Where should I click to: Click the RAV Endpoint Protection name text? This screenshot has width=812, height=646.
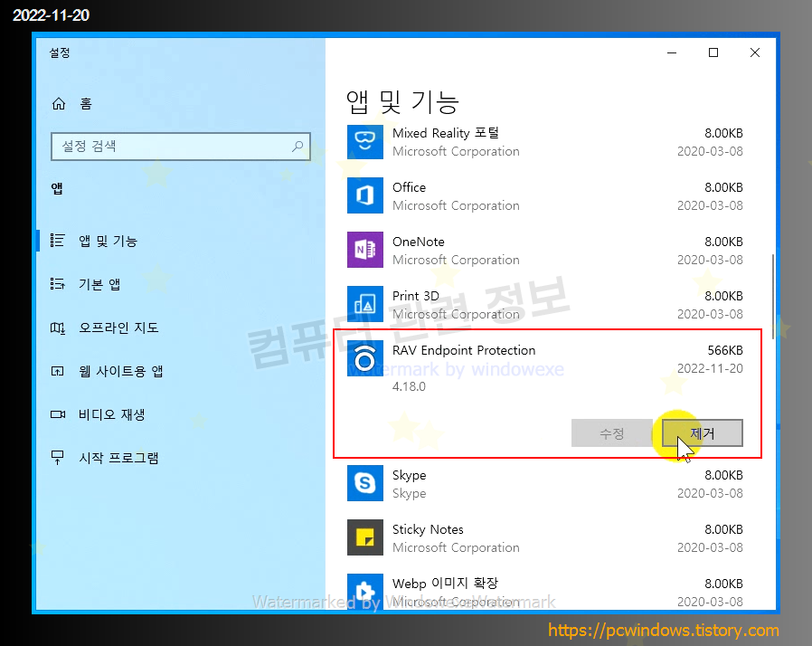[464, 351]
